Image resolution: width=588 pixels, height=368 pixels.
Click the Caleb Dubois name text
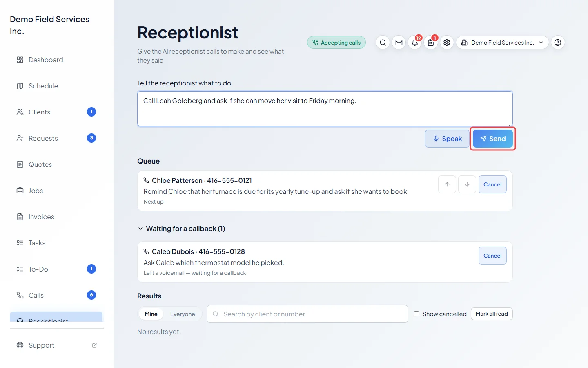coord(173,251)
